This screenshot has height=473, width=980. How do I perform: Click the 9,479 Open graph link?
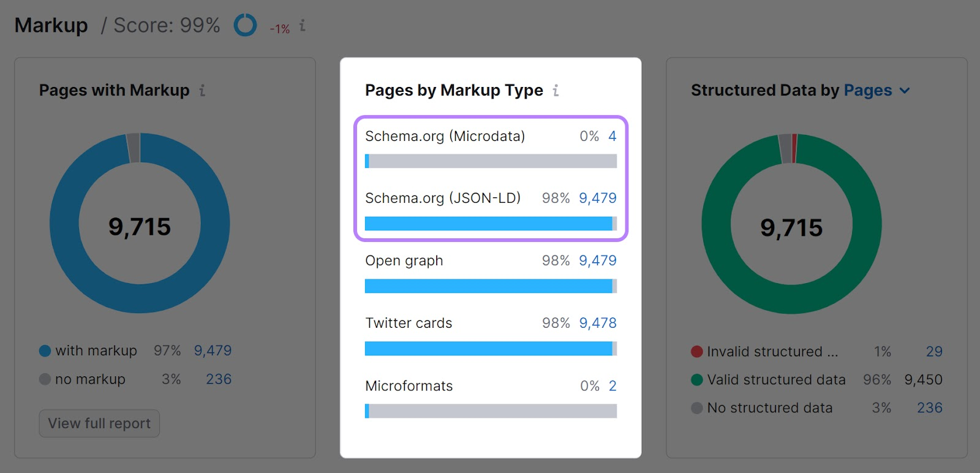pyautogui.click(x=598, y=260)
